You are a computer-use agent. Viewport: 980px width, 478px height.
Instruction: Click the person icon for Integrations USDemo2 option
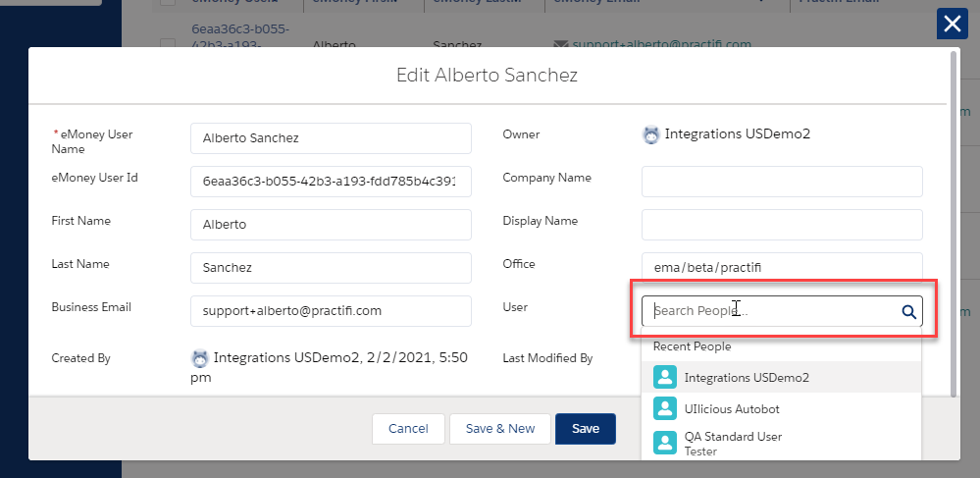tap(665, 377)
